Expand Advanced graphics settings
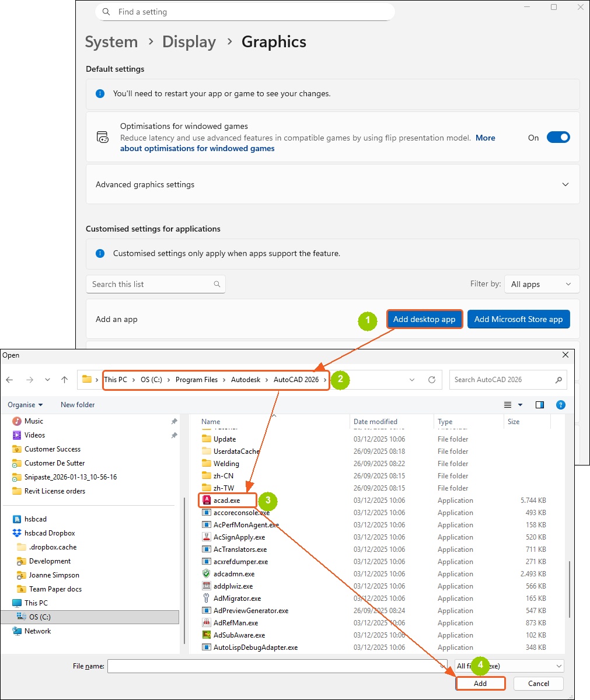Image resolution: width=590 pixels, height=700 pixels. 565,184
